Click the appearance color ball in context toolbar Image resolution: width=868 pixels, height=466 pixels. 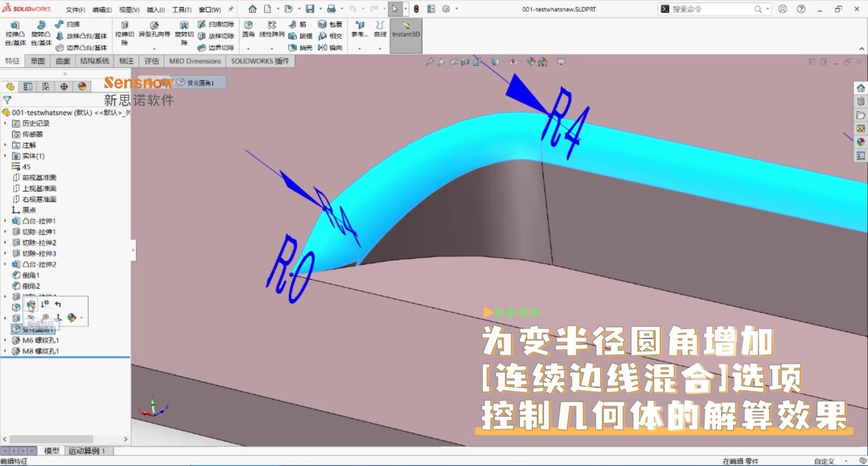pos(72,318)
